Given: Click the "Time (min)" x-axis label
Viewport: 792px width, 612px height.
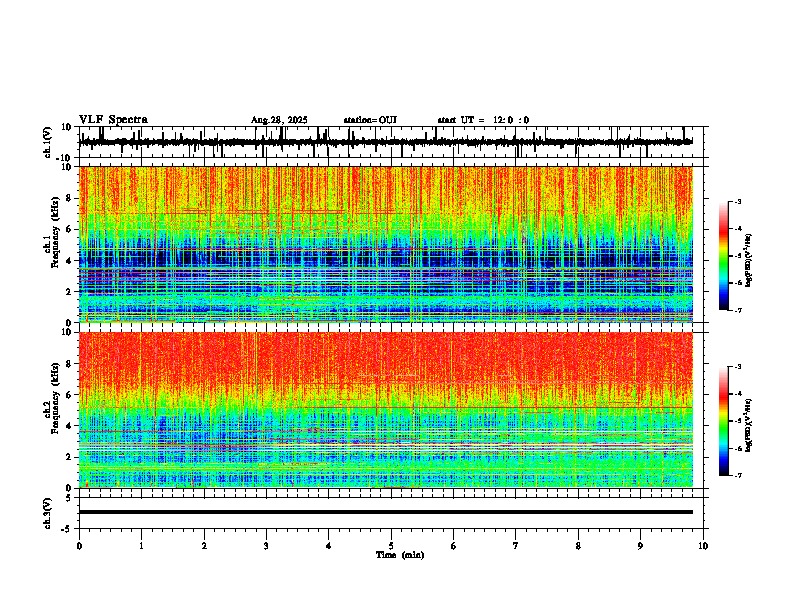Looking at the screenshot, I should click(400, 555).
